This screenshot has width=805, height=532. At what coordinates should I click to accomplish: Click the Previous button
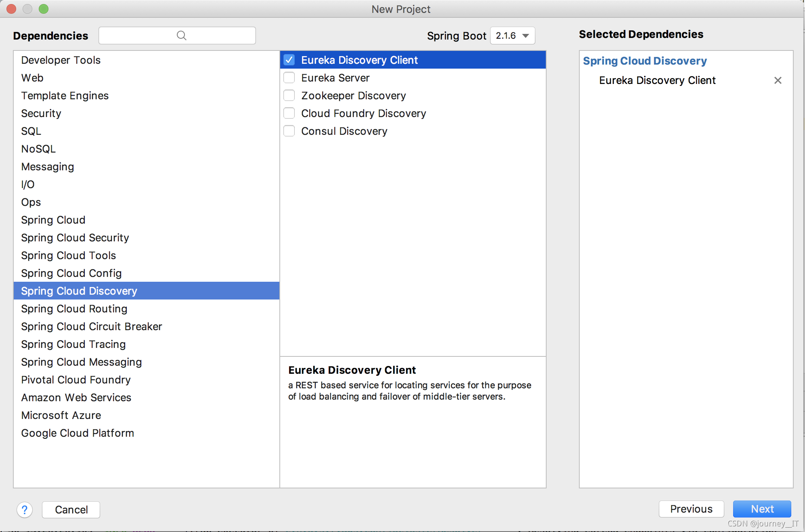click(690, 509)
